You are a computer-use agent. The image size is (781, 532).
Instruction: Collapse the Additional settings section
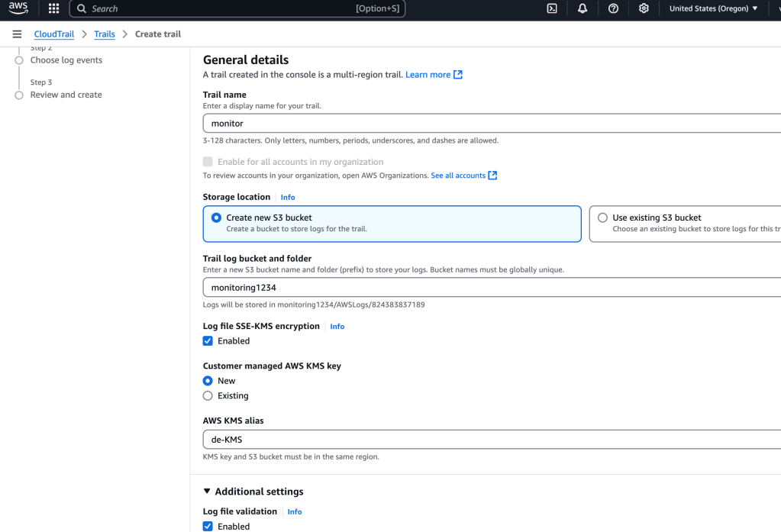tap(207, 492)
